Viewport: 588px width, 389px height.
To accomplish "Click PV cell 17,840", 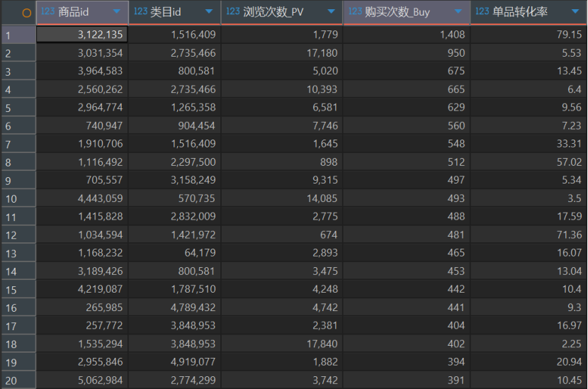I will click(x=282, y=344).
